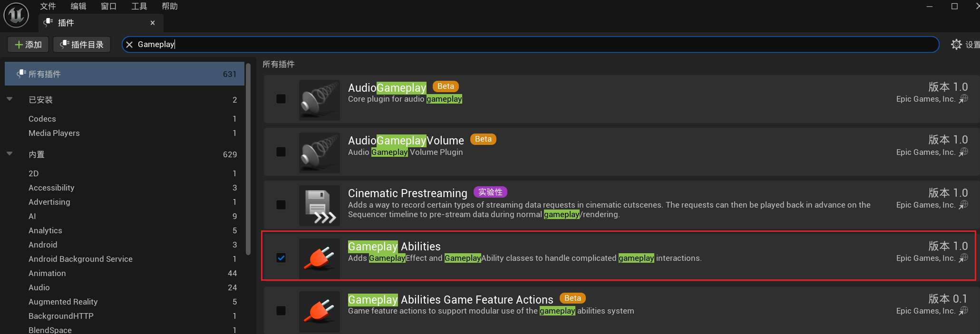Enable the Cinematic Prestreaming plugin checkbox
Viewport: 980px width, 334px height.
281,205
